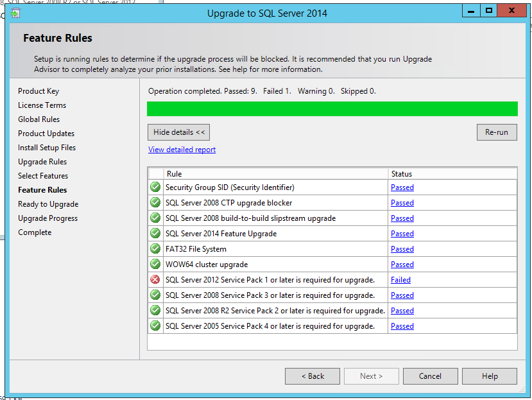Select the Upgrade Rules step
The height and width of the screenshot is (400, 532).
point(42,162)
